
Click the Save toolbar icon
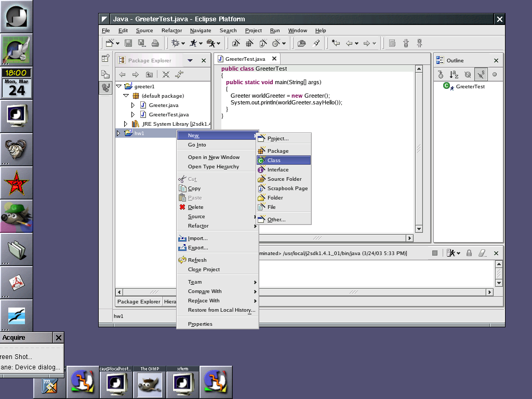(128, 43)
